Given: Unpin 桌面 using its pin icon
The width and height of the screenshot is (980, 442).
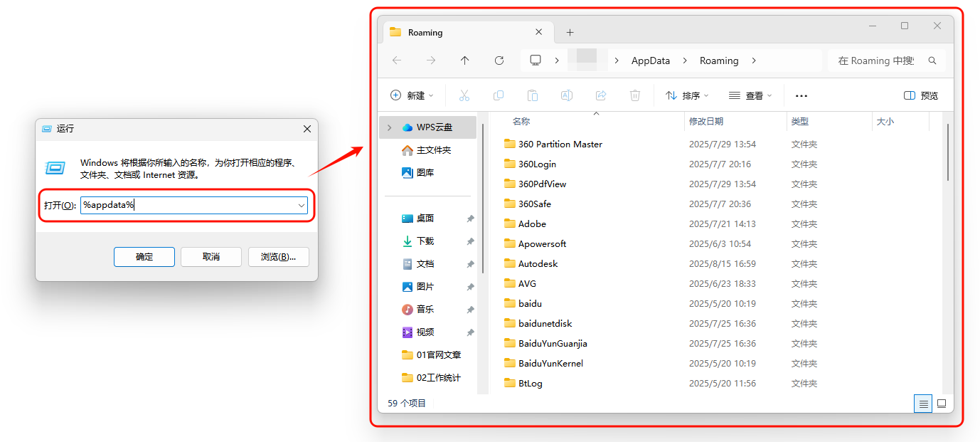Looking at the screenshot, I should [470, 219].
